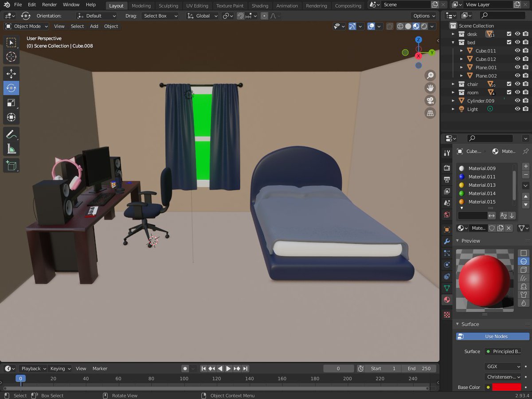532x399 pixels.
Task: Click the red Base Color swatch
Action: point(507,387)
